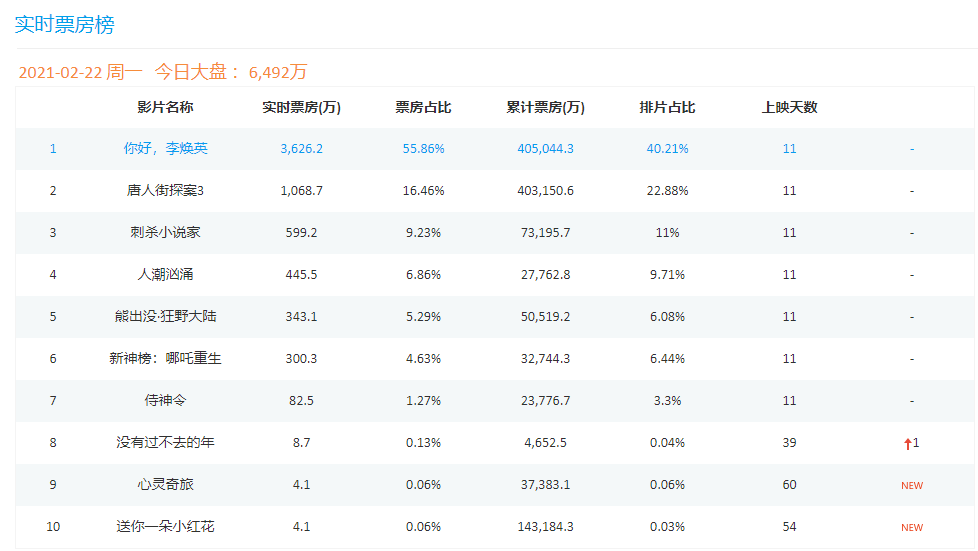Click the 票房占比 column header
Viewport: 978px width, 551px height.
point(423,107)
